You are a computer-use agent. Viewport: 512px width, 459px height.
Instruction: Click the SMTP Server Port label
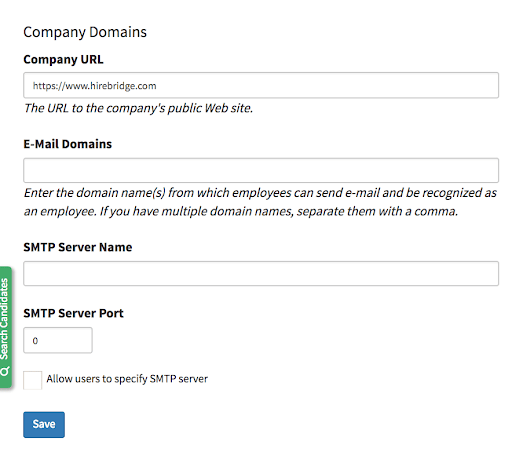73,313
